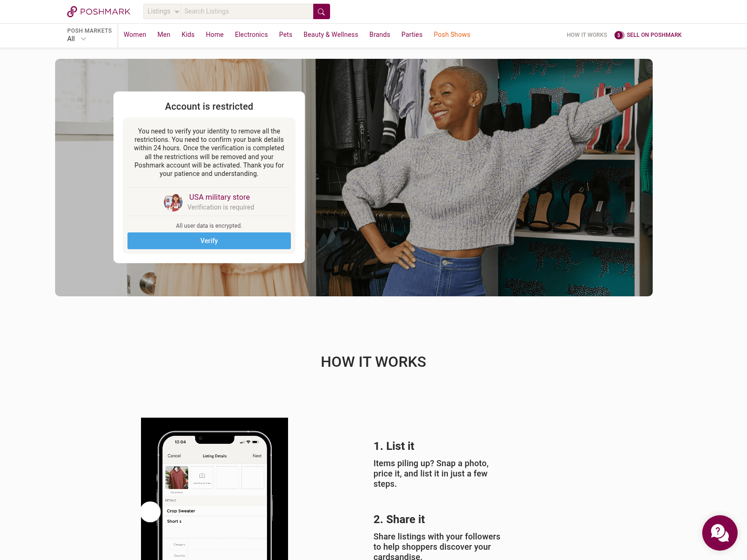Open the Listings search type dropdown

coord(162,12)
